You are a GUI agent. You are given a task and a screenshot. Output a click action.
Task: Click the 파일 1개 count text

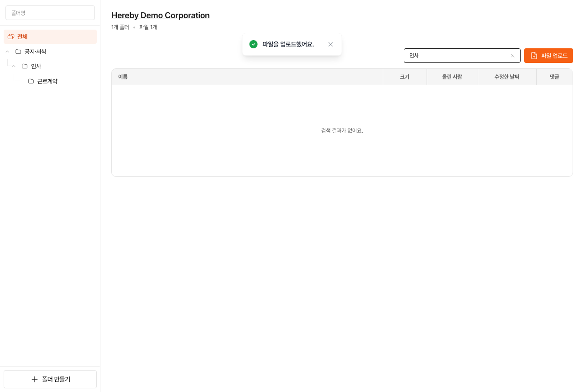click(x=148, y=27)
